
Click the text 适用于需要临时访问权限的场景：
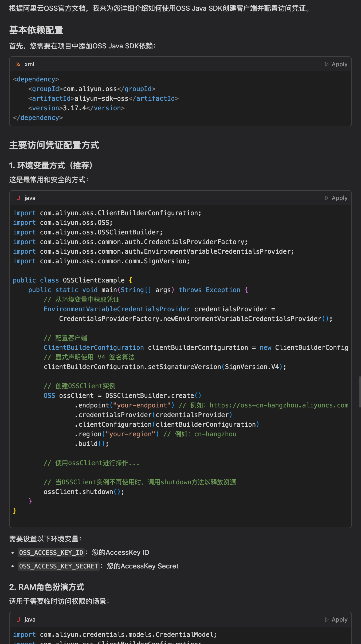60,602
